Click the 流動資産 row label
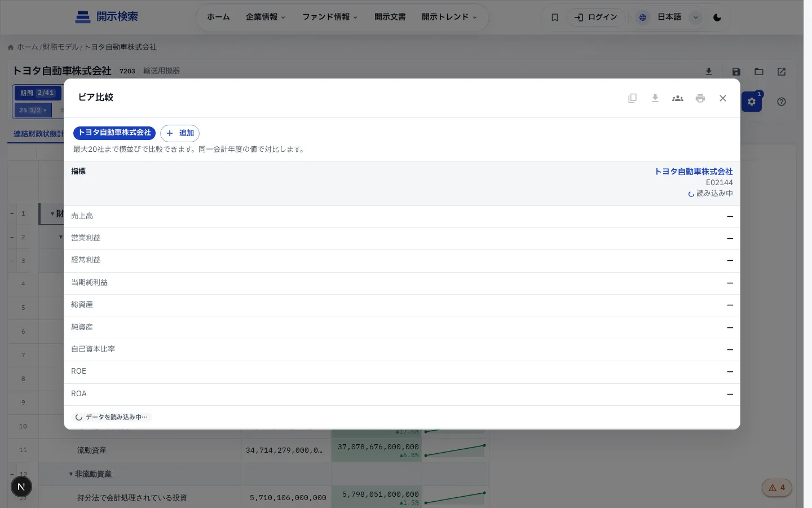 pos(92,450)
